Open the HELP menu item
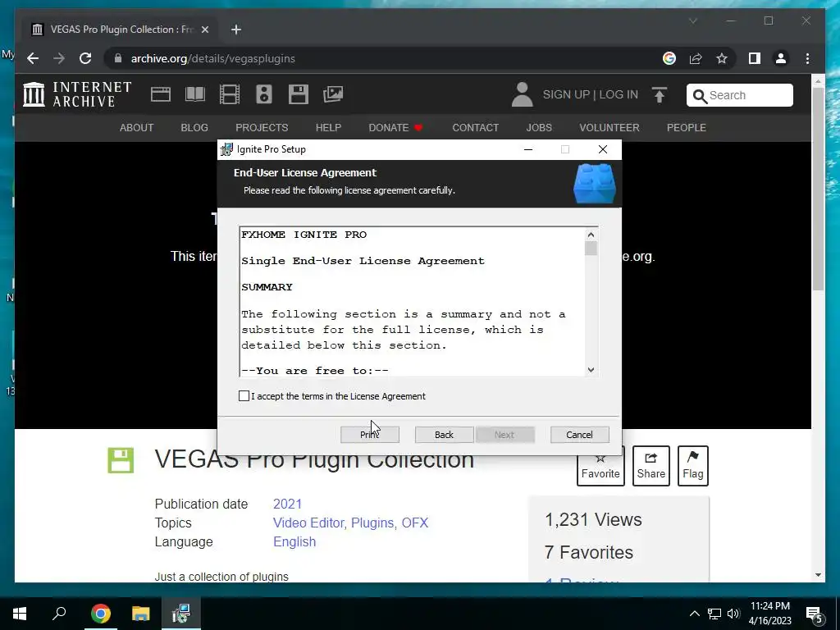The width and height of the screenshot is (840, 630). tap(328, 127)
